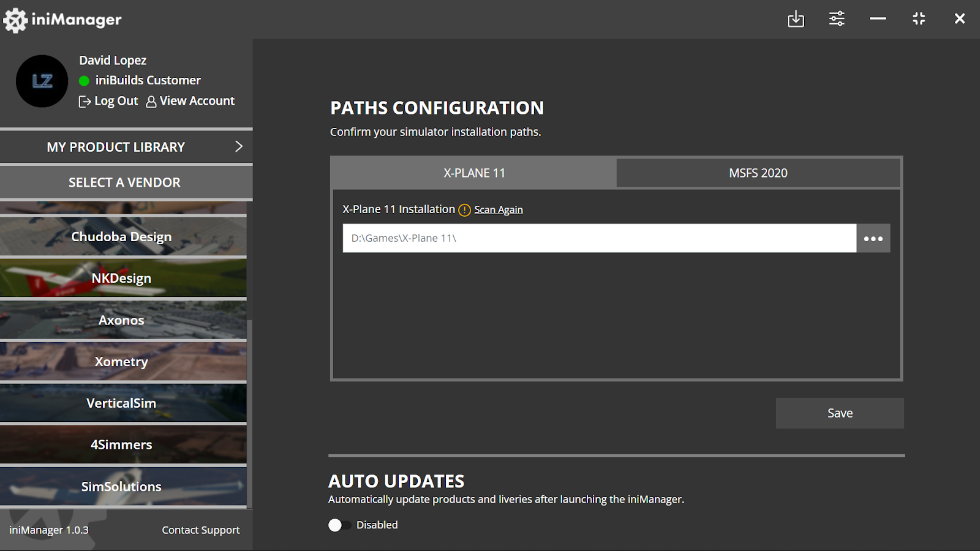The height and width of the screenshot is (551, 980).
Task: Log out of the account
Action: click(108, 101)
